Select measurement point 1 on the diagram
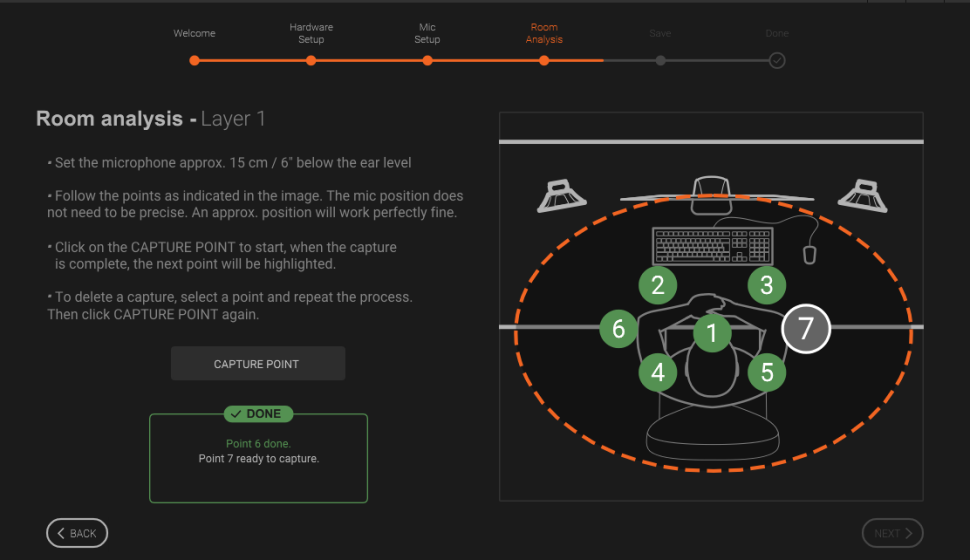970x560 pixels. point(712,332)
